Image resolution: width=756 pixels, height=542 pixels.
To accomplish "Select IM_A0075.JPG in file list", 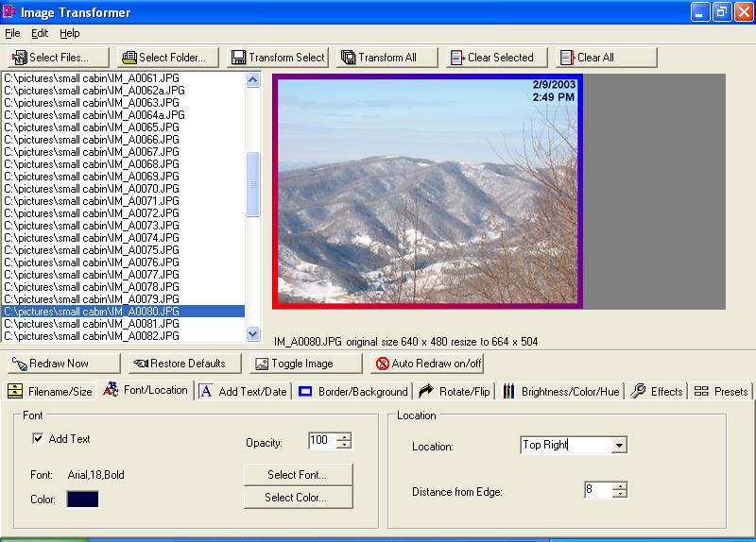I will pyautogui.click(x=124, y=250).
